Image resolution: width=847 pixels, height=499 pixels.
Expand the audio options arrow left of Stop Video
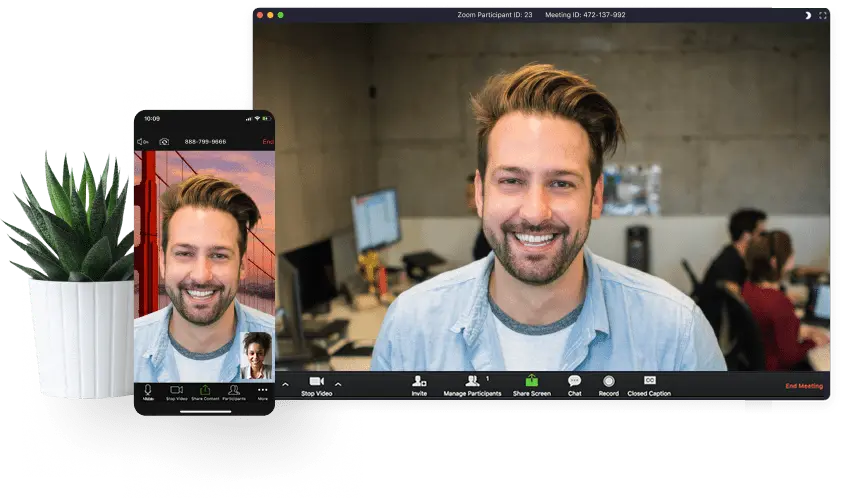click(x=285, y=385)
